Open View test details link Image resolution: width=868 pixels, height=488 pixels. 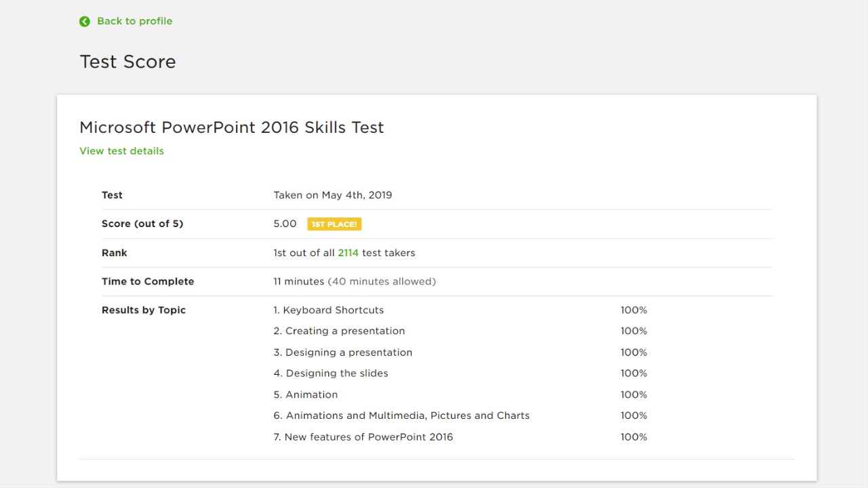click(x=121, y=151)
